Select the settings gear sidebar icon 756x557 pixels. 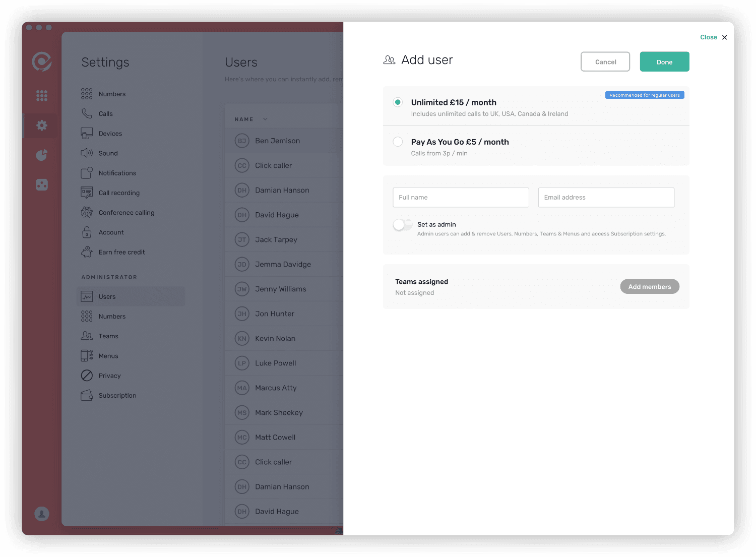click(x=42, y=125)
